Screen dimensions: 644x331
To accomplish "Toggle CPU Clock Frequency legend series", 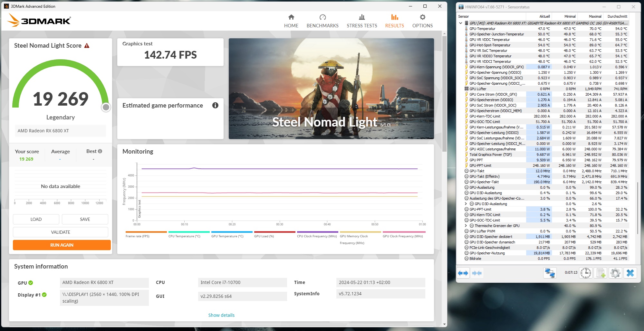I will tap(317, 234).
